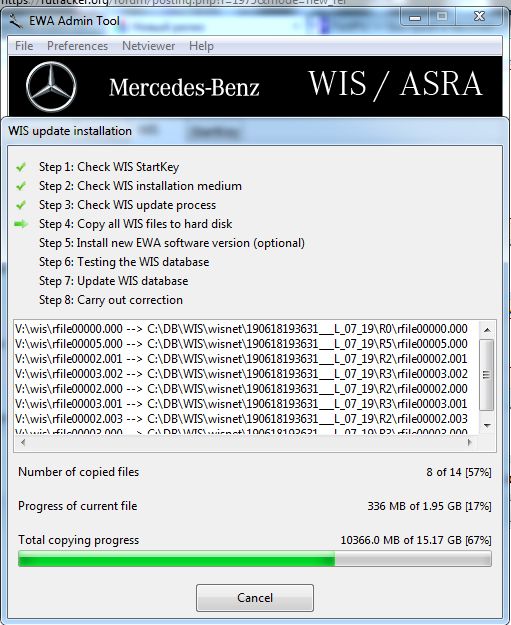Click 'Step 7: Update WIS database' text
The height and width of the screenshot is (625, 511).
(114, 281)
